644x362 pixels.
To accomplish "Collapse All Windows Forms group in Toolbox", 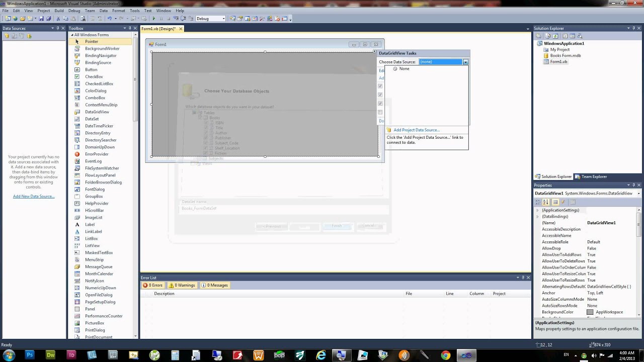I will pyautogui.click(x=72, y=35).
